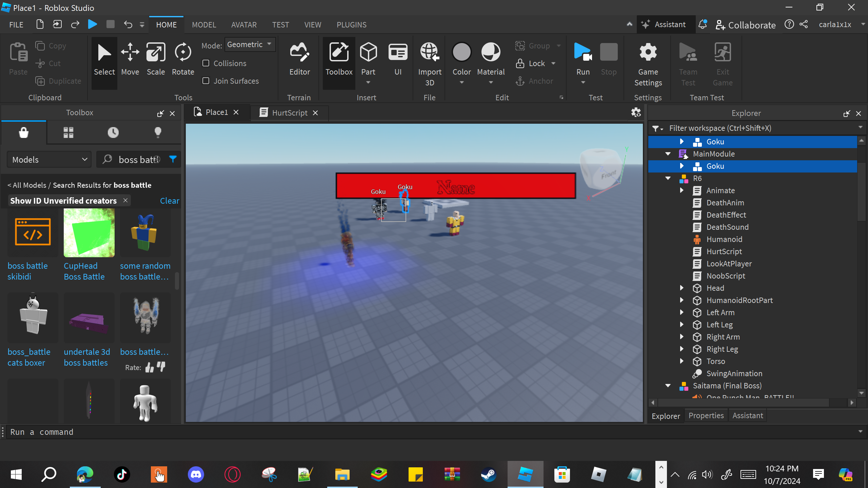Open the Color swatch picker

pyautogui.click(x=461, y=53)
